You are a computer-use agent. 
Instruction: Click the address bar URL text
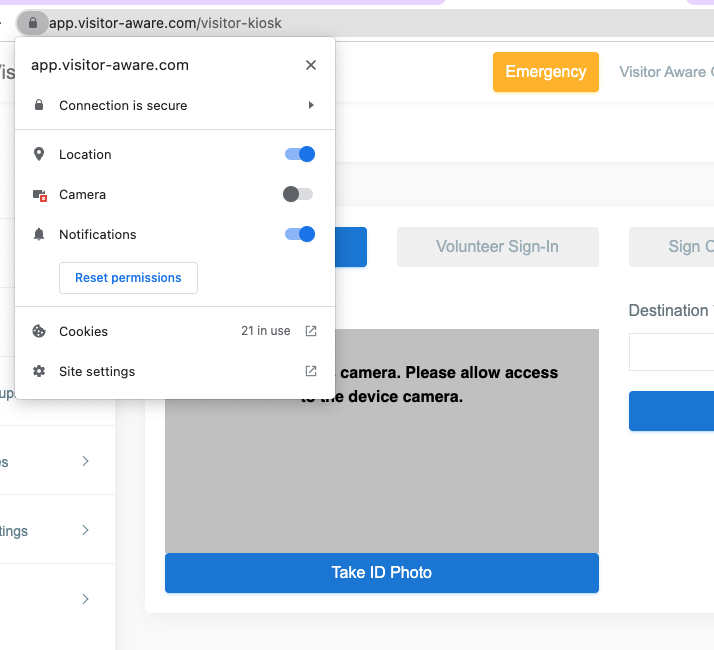(165, 23)
